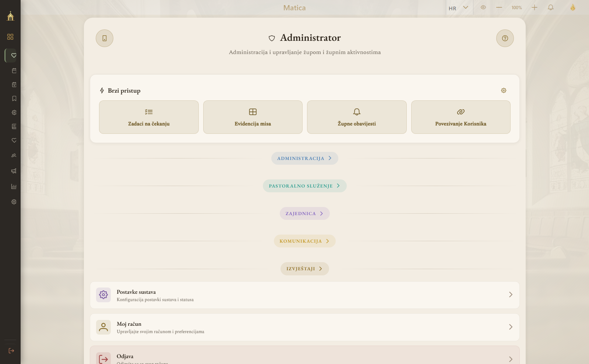Open the dashboard grid icon in sidebar

pyautogui.click(x=10, y=37)
